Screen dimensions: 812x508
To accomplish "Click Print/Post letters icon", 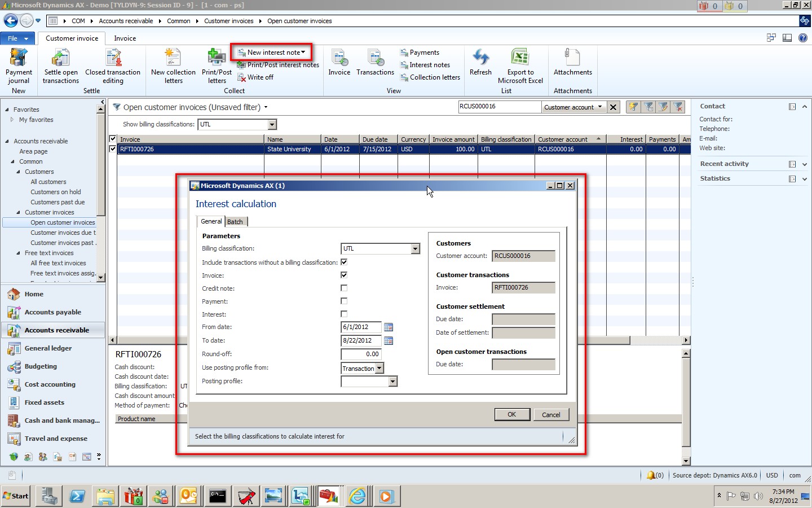I will coord(217,58).
